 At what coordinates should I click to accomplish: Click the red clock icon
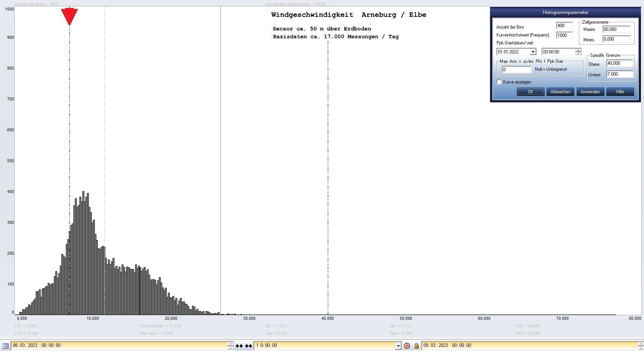tap(407, 346)
